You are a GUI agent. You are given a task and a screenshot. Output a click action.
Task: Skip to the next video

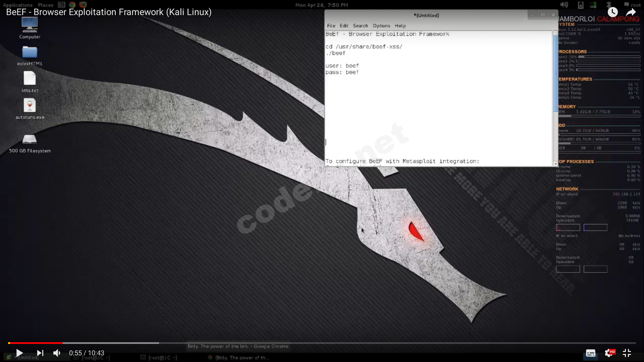[40, 353]
